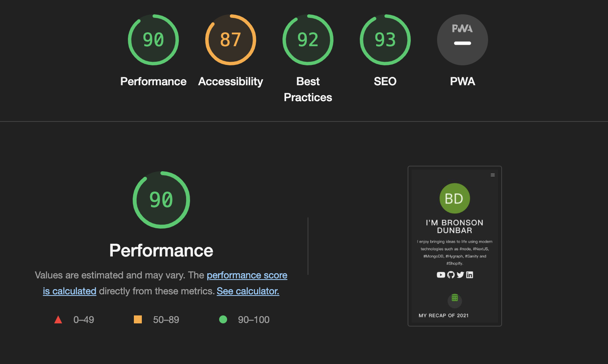Screen dimensions: 608x364
Task: Click the LinkedIn icon in page preview
Action: click(470, 275)
